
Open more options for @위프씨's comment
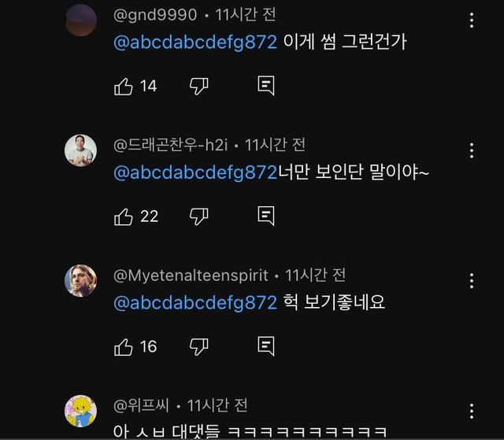tap(472, 411)
